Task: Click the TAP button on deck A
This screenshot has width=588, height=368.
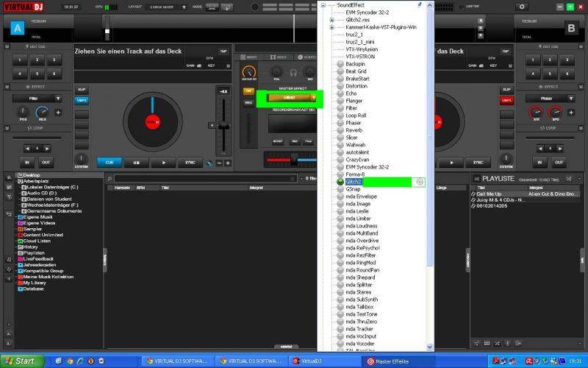Action: [223, 52]
